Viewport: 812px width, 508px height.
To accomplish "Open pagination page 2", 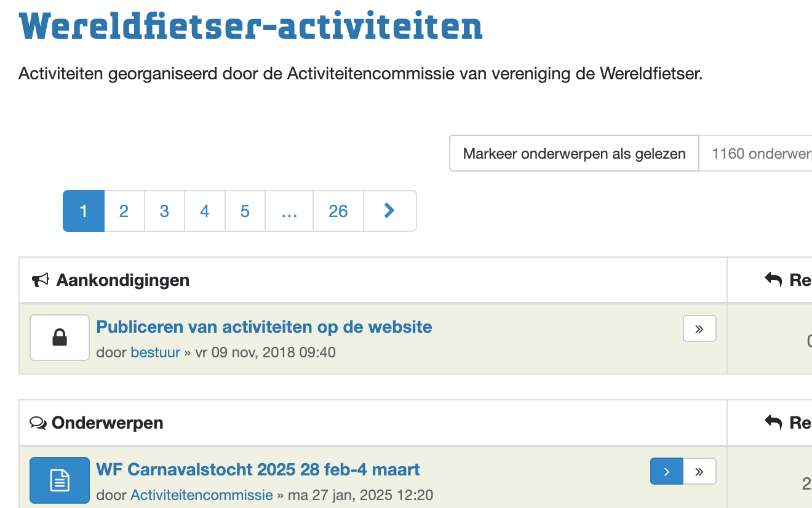I will tap(124, 211).
